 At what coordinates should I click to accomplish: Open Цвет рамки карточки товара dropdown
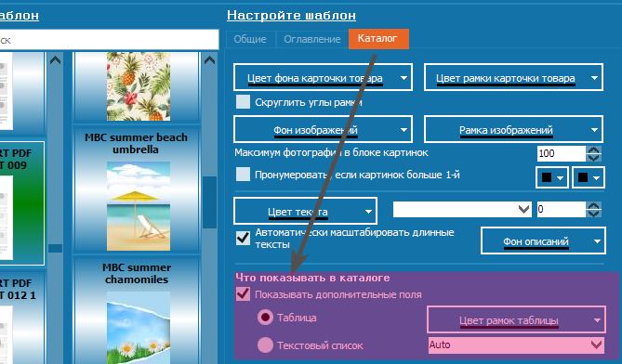click(513, 78)
